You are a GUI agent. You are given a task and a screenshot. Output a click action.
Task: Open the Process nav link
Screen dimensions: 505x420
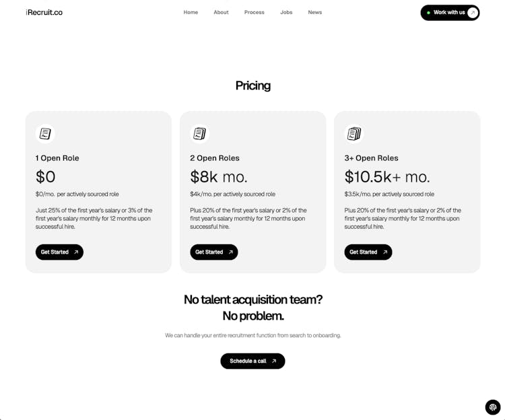point(255,13)
